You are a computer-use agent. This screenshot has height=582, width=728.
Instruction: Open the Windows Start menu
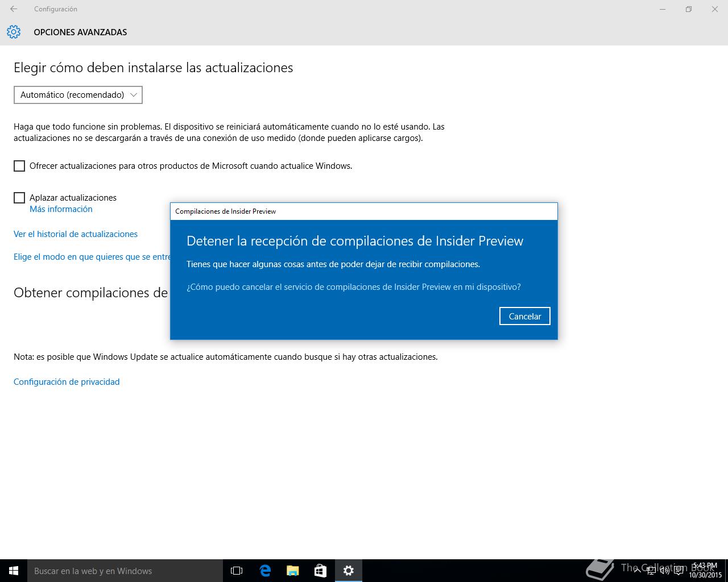coord(14,571)
